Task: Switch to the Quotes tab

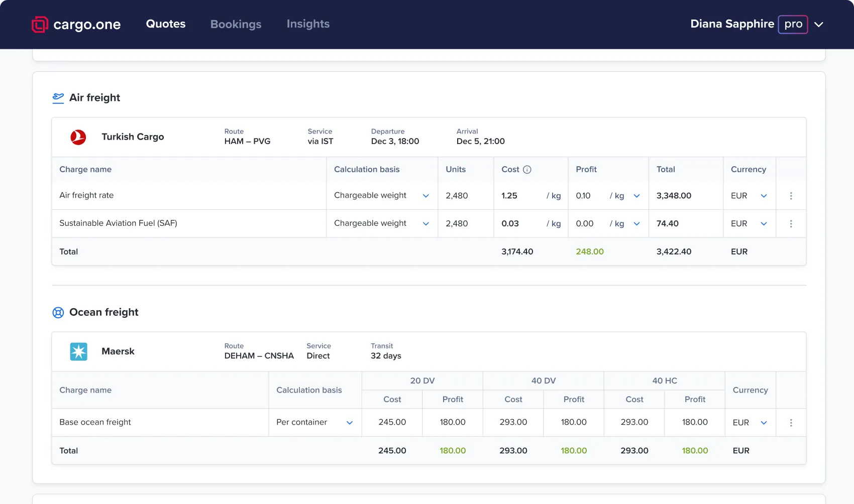Action: click(165, 24)
